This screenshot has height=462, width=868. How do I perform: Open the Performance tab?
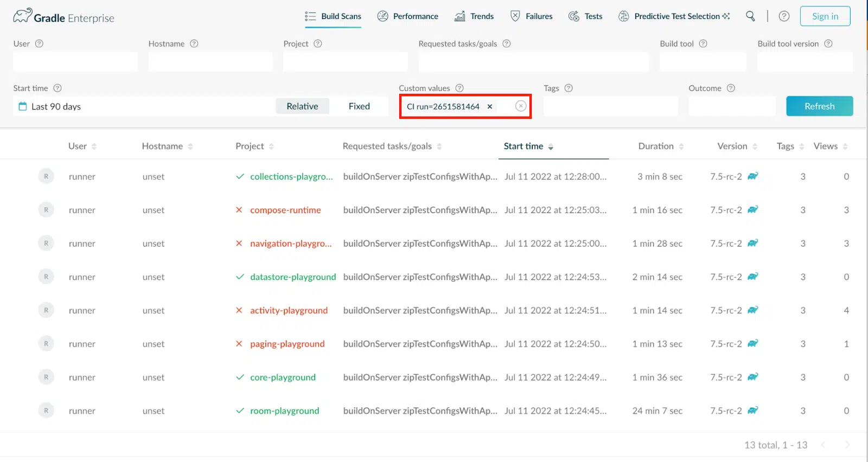click(x=407, y=16)
